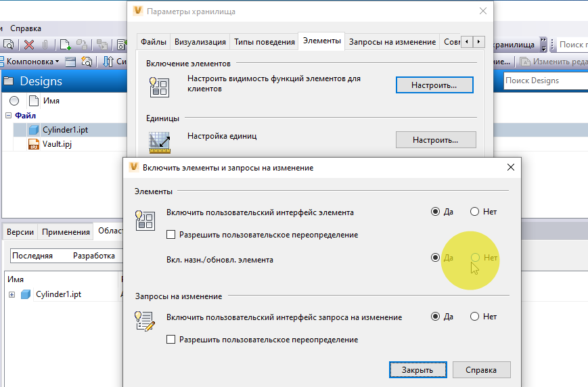Open the Справка menu

coord(26,28)
